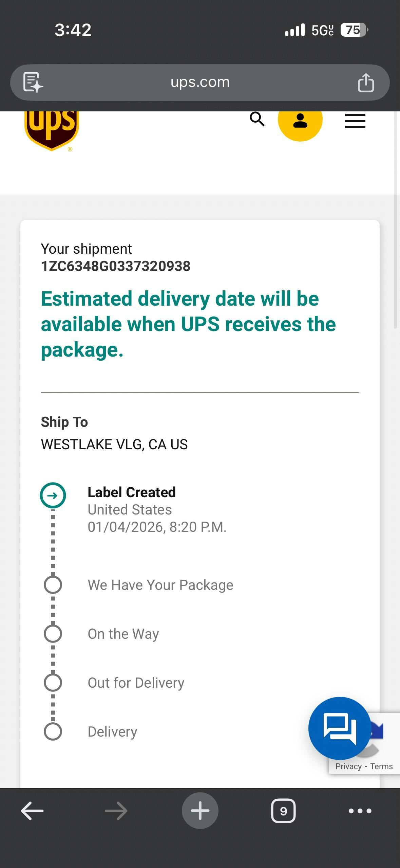Select the Label Created progress step icon
The image size is (400, 868).
click(x=53, y=495)
